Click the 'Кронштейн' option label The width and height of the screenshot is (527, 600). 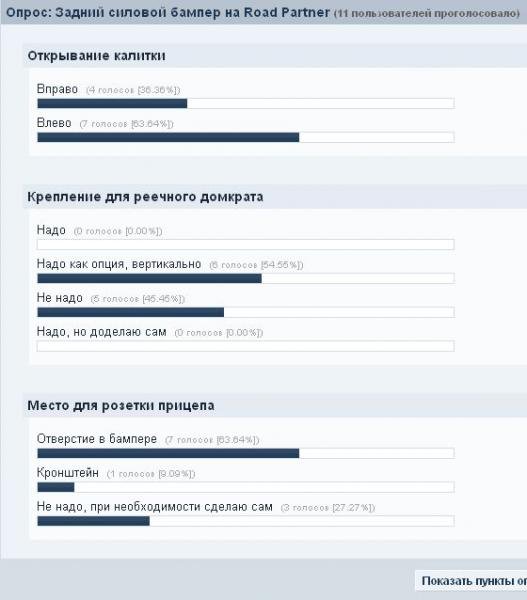click(68, 473)
